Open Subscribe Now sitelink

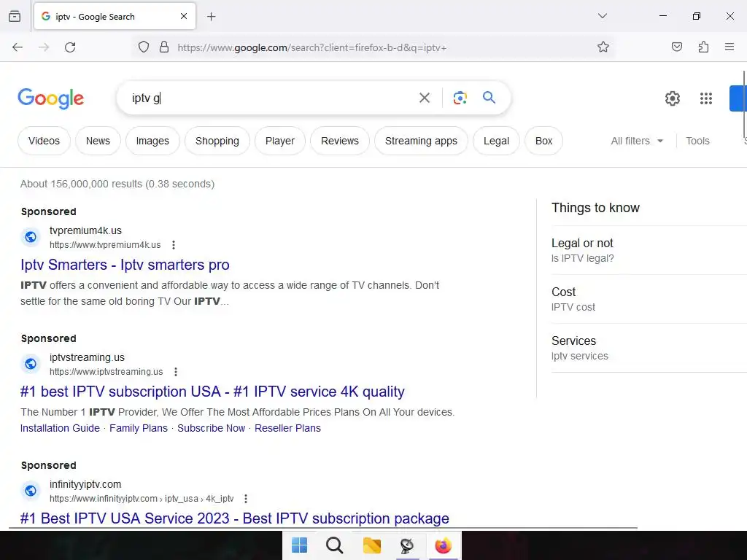coord(211,428)
